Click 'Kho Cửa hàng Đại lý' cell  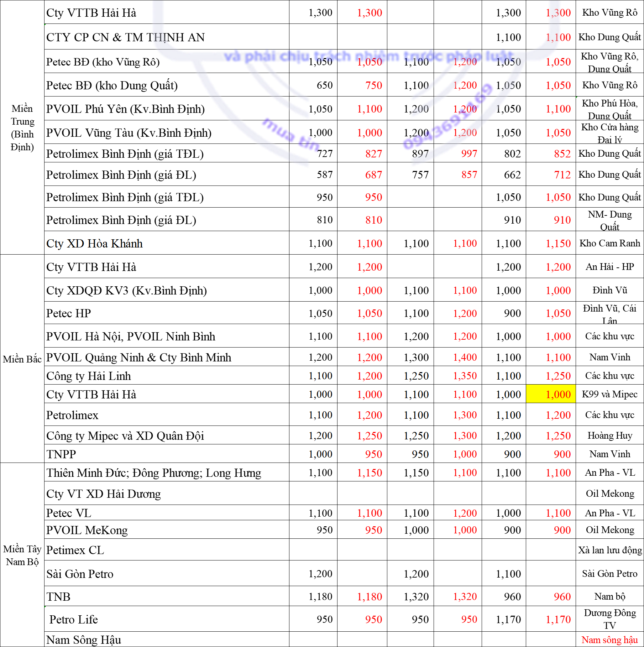click(x=610, y=132)
